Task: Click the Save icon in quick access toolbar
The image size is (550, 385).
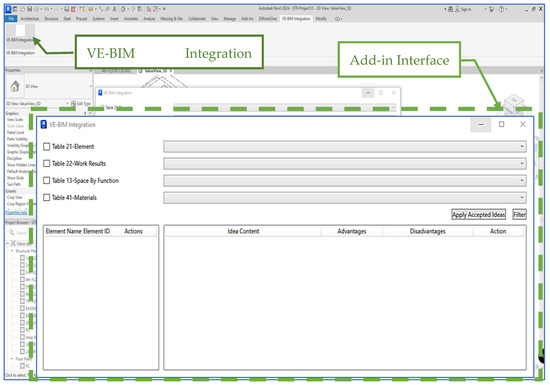Action: point(30,9)
